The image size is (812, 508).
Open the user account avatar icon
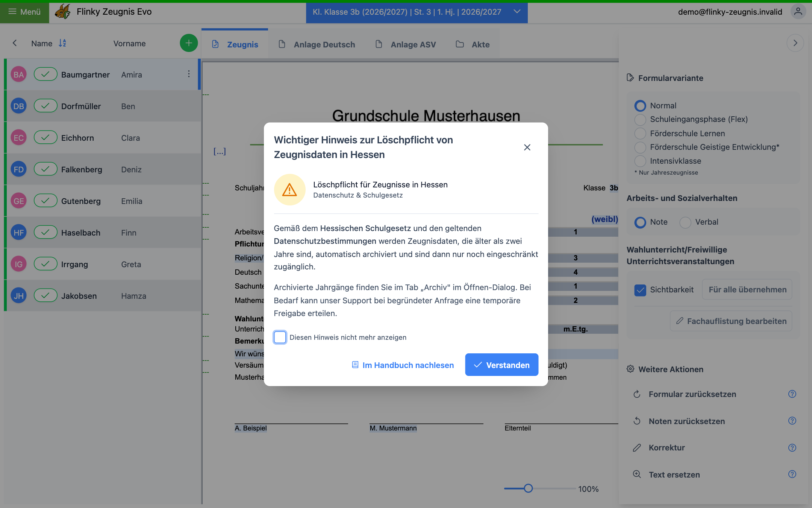pos(798,12)
